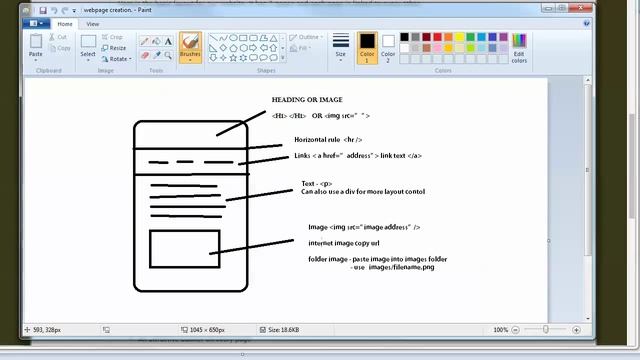Expand the Shapes gallery more arrow

pos(283,58)
